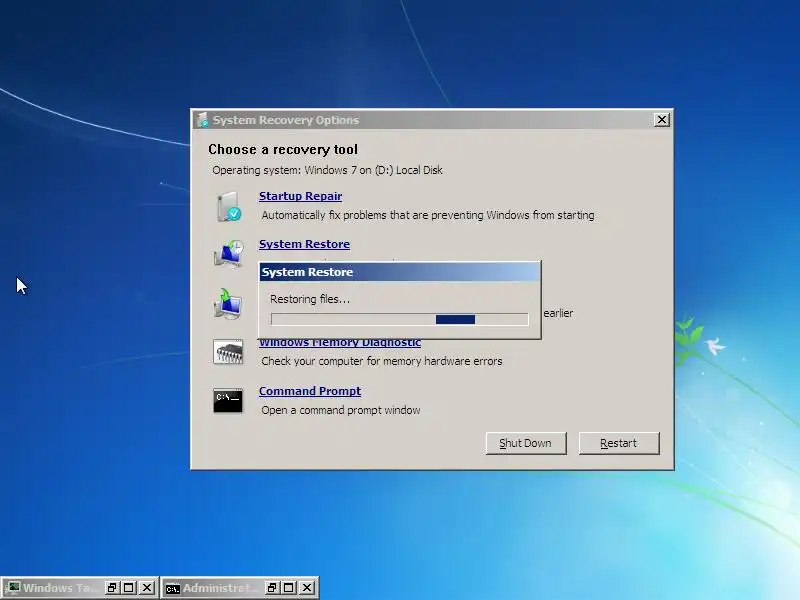The height and width of the screenshot is (600, 800).
Task: Click the Administrat... cmd window icon
Action: pos(173,589)
